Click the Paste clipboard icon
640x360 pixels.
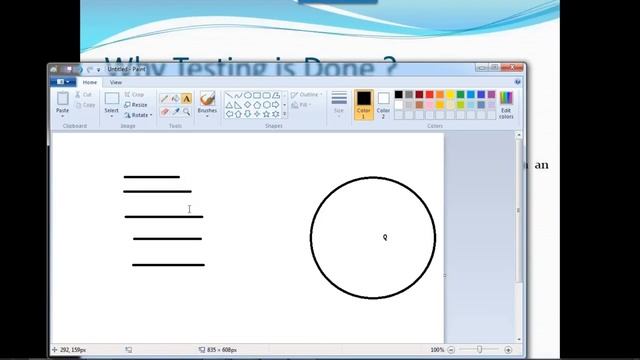click(x=62, y=99)
